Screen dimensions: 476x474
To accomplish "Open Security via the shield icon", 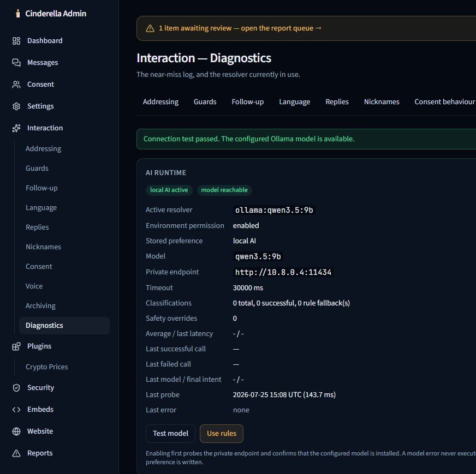I will tap(16, 388).
